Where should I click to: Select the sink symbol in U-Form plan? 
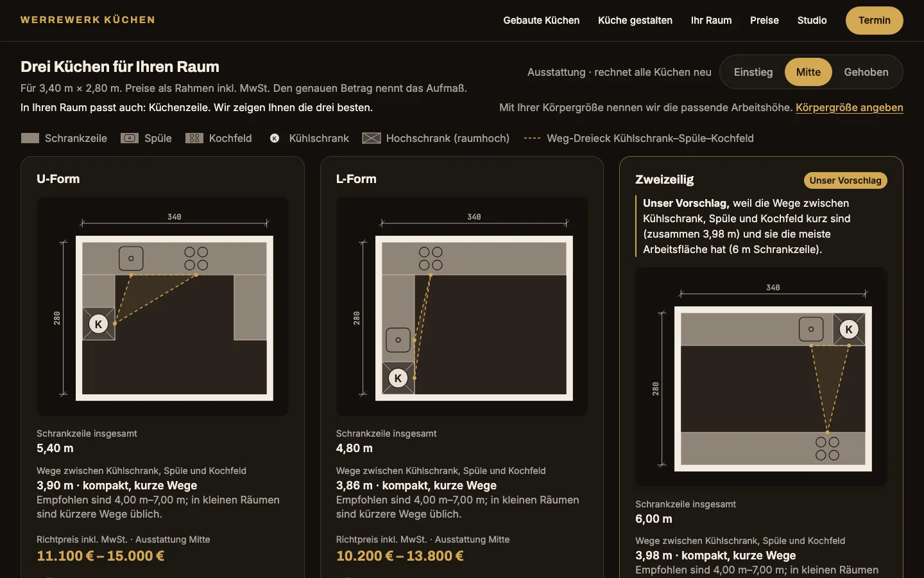point(131,258)
